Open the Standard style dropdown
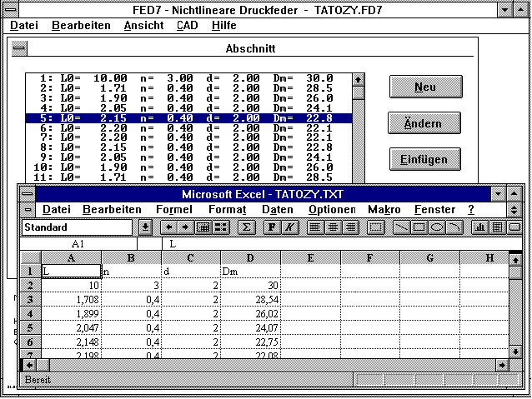The image size is (532, 399). coord(145,227)
